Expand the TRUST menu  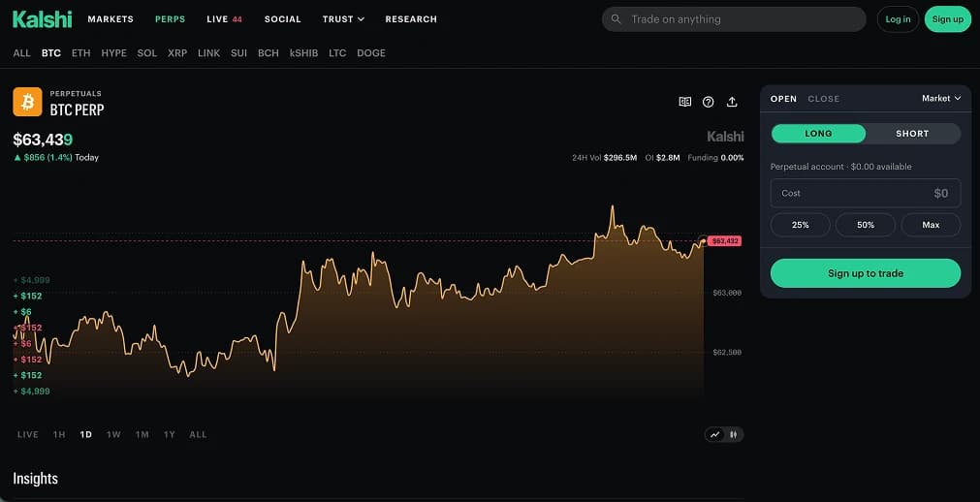(343, 19)
